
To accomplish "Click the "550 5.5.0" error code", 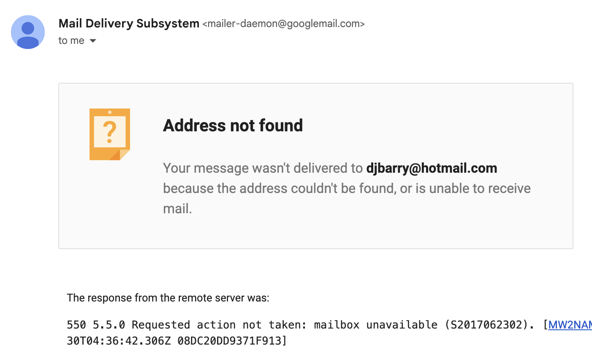I will 96,325.
